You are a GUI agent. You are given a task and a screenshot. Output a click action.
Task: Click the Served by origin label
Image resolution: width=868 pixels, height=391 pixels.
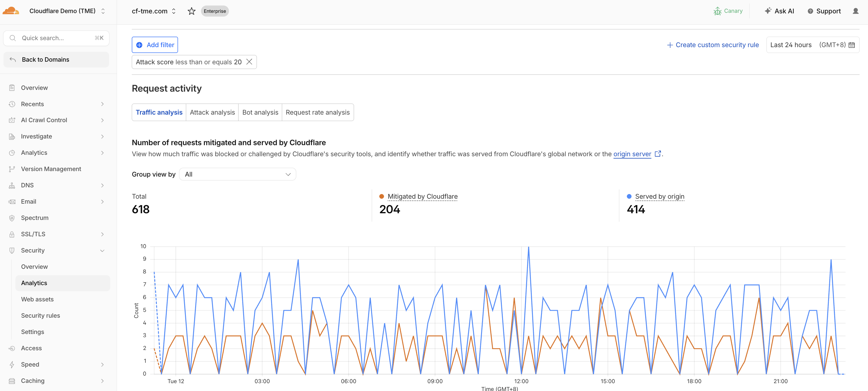point(659,196)
